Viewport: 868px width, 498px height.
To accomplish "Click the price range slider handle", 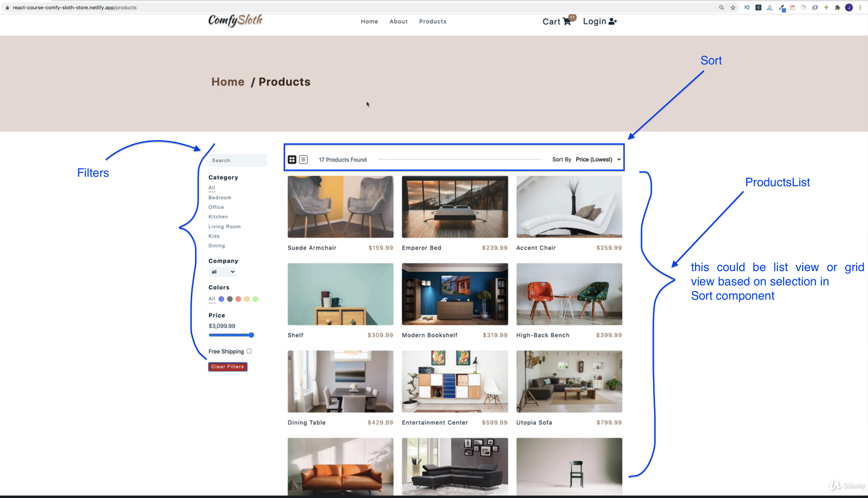I will coord(251,335).
